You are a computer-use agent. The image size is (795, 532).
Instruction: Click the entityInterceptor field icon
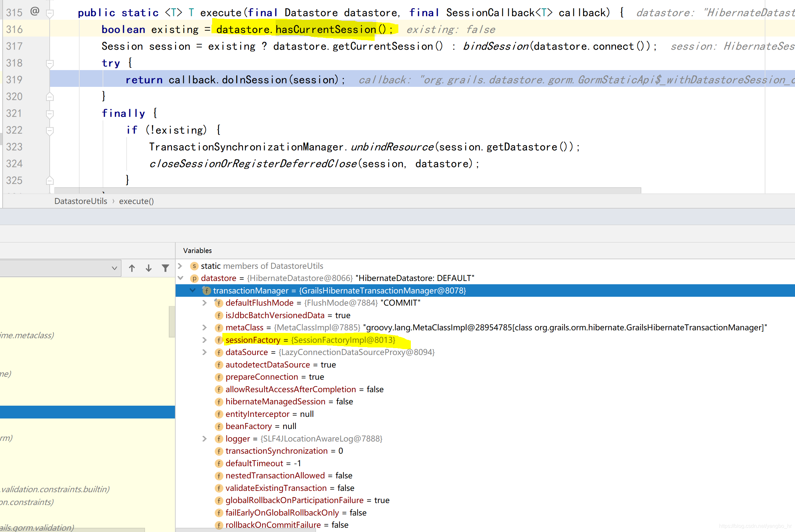coord(219,414)
